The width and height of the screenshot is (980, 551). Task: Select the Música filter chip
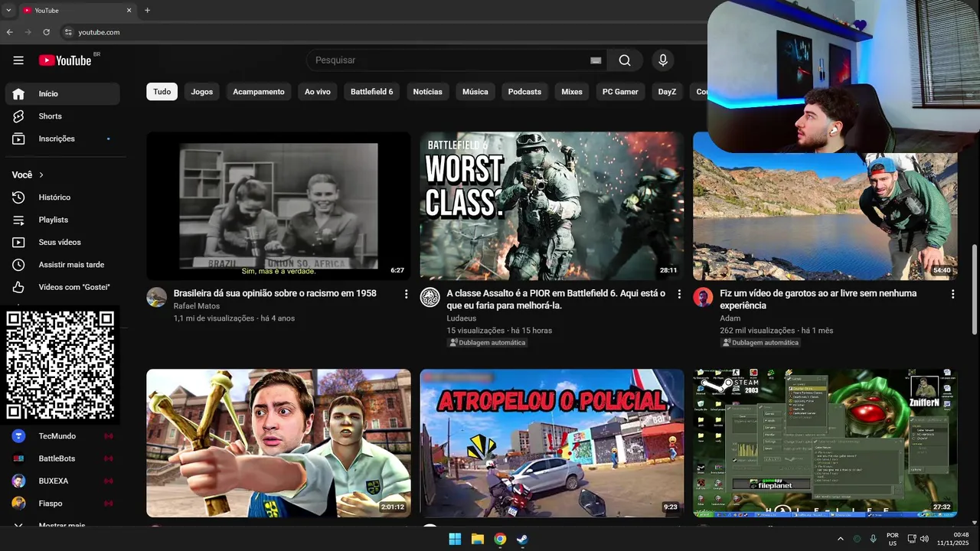click(x=475, y=92)
